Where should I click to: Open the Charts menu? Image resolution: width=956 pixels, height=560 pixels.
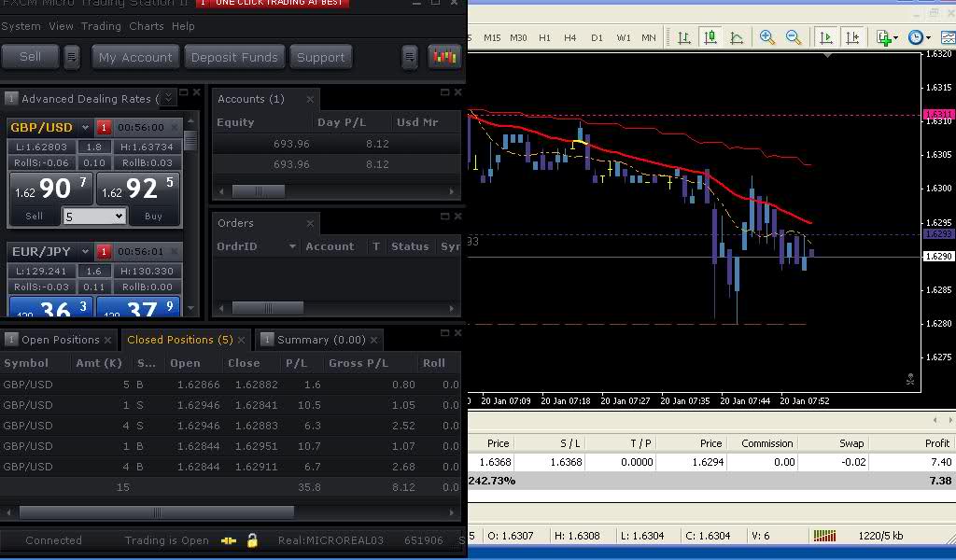[x=147, y=26]
